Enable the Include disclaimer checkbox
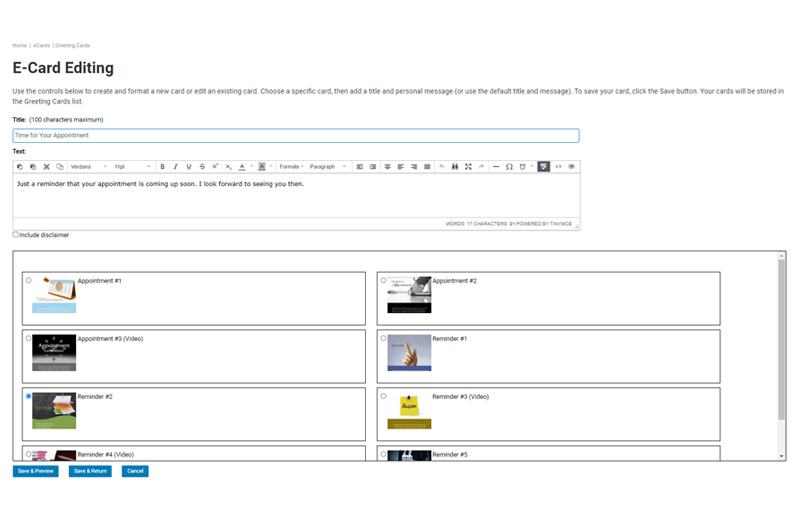Viewport: 800px width, 523px height. click(16, 235)
